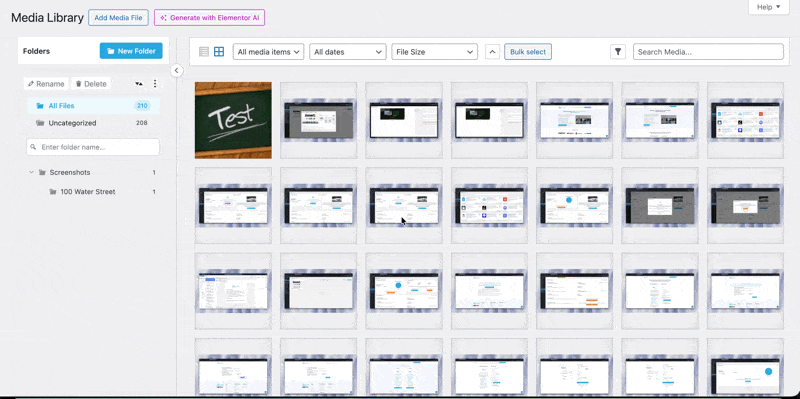Screen dimensions: 800x399
Task: Click the folder search magnifier icon
Action: [33, 147]
